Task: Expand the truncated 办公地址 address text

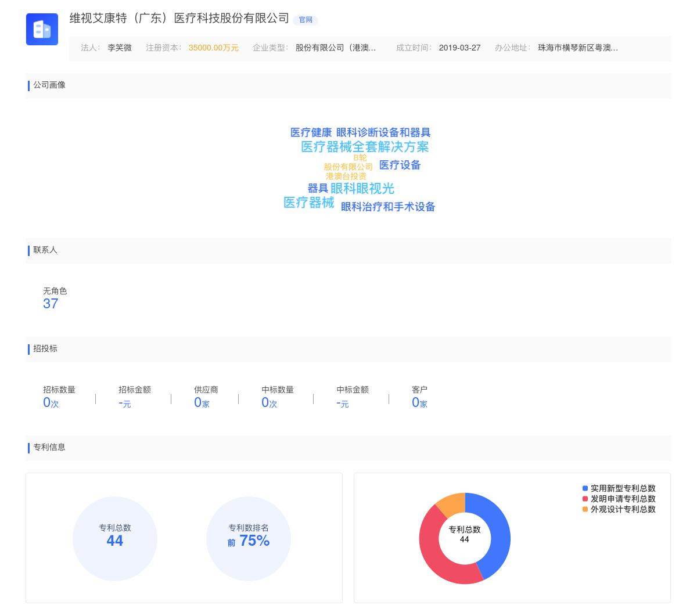Action: click(x=578, y=48)
